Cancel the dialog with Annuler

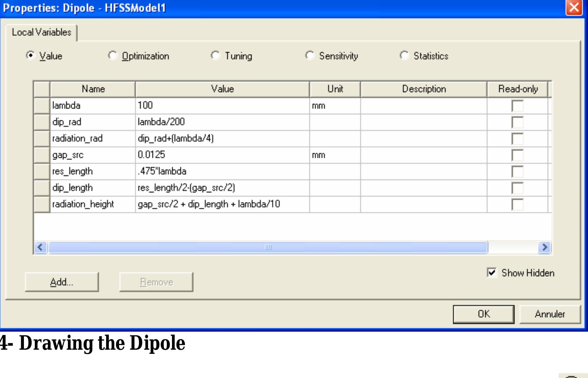[x=550, y=314]
